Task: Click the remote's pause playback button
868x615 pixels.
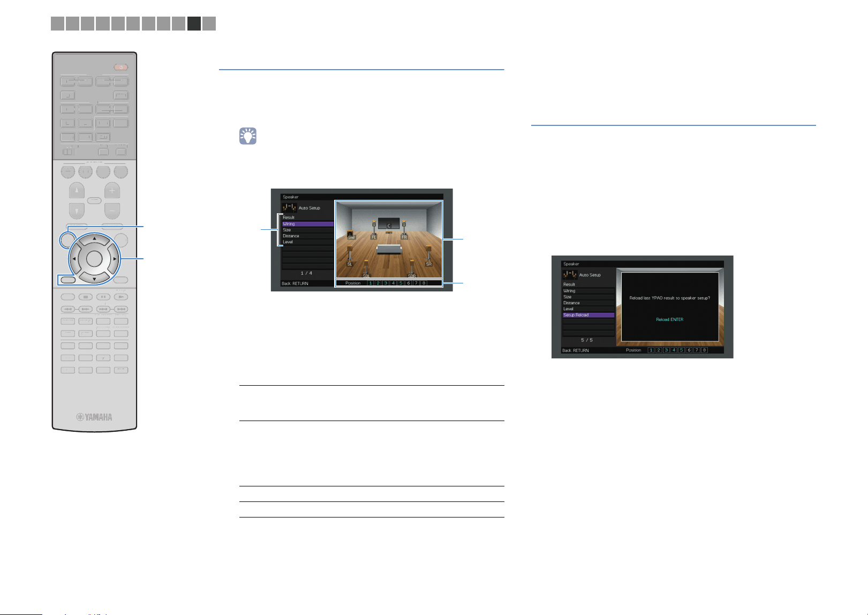Action: click(103, 297)
